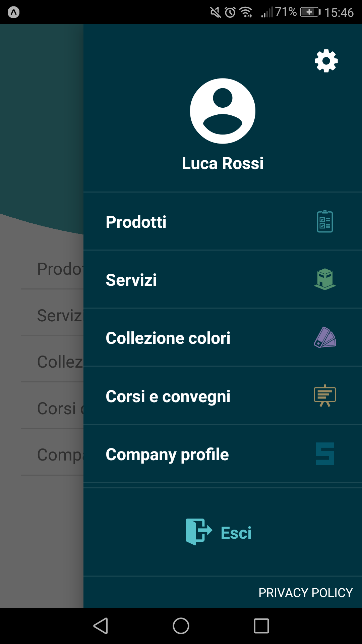
Task: Tap the Android recent apps square button
Action: 261,626
